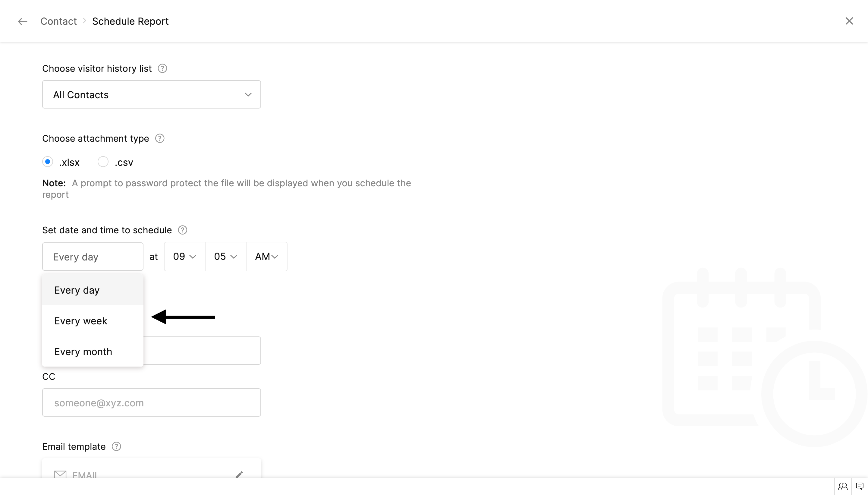Click the pencil edit icon on email template
The width and height of the screenshot is (868, 495).
click(239, 474)
